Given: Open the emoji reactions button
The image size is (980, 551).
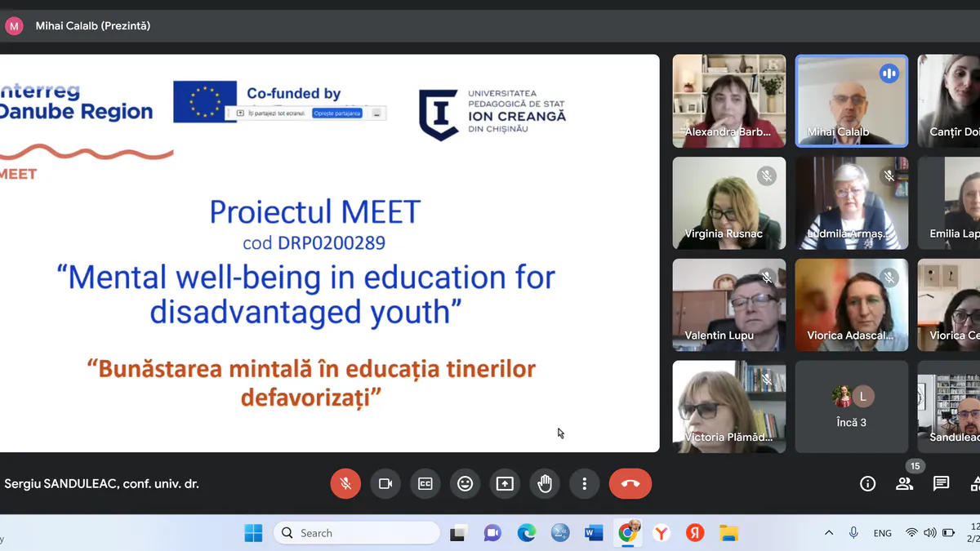Looking at the screenshot, I should click(465, 484).
